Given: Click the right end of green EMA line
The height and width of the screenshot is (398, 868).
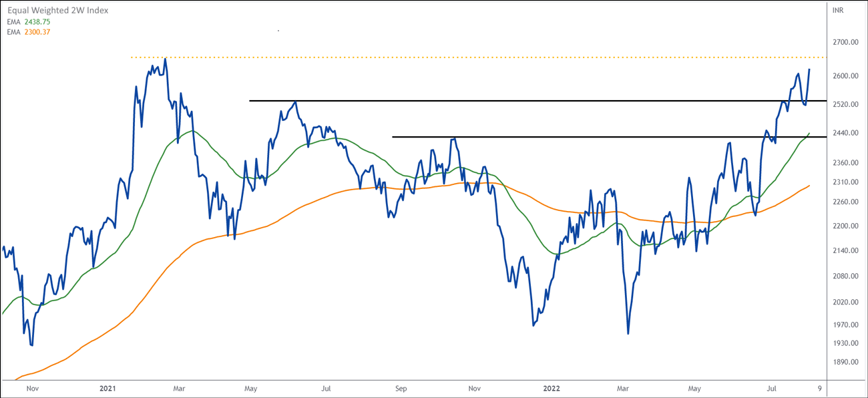Looking at the screenshot, I should tap(809, 134).
